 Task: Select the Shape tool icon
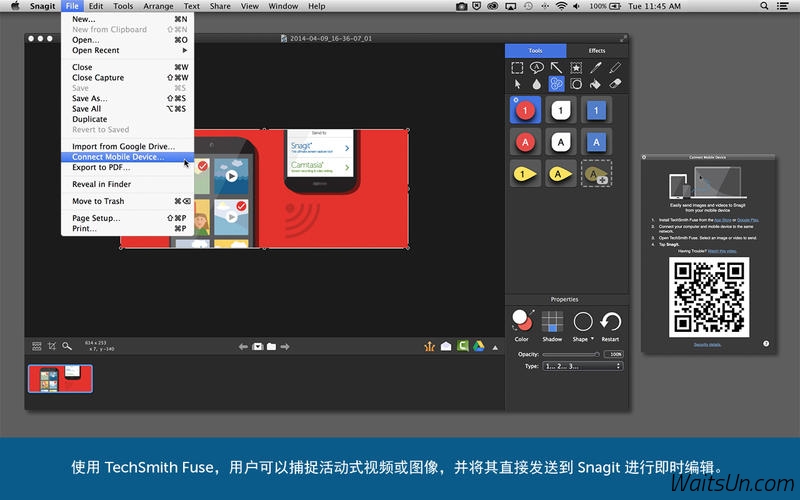pyautogui.click(x=576, y=84)
